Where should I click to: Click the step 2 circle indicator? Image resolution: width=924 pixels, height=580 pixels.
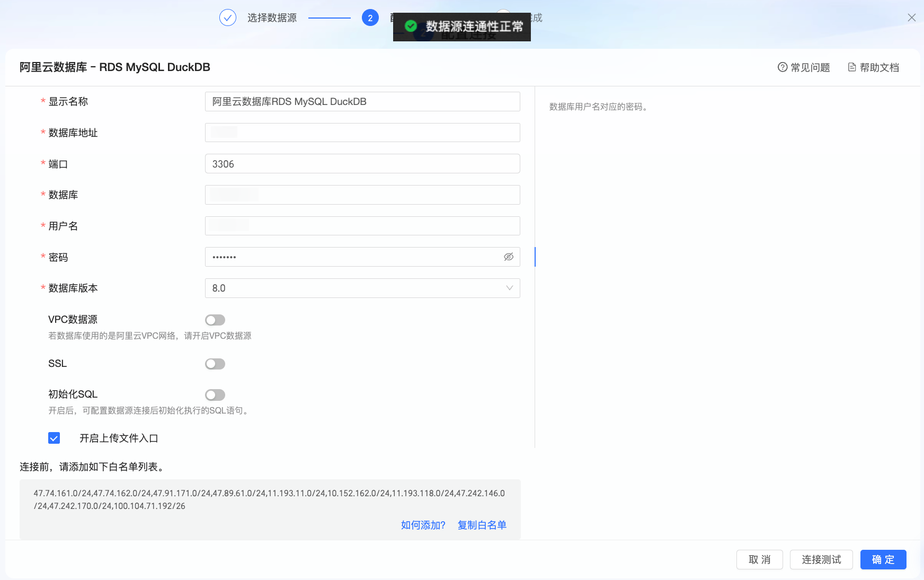(x=370, y=17)
